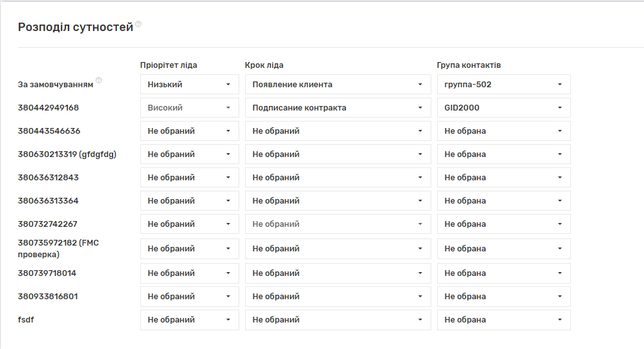
Task: Open lead priority dropdown for fsdf row
Action: [189, 320]
